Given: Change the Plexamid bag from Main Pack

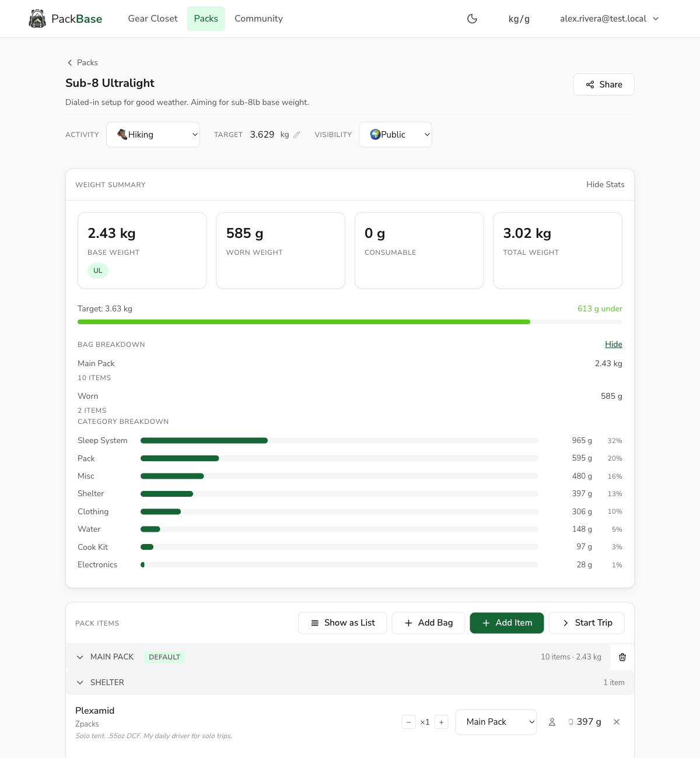Looking at the screenshot, I should [496, 722].
